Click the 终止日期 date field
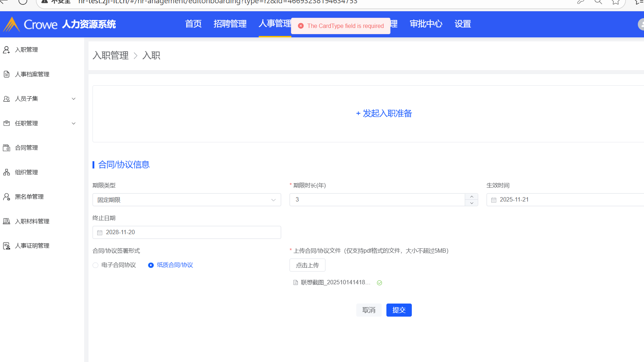The image size is (644, 362). click(186, 232)
